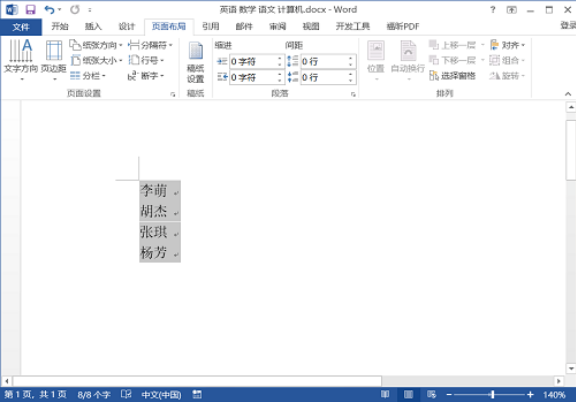Increase left indent with the stepper

point(280,58)
